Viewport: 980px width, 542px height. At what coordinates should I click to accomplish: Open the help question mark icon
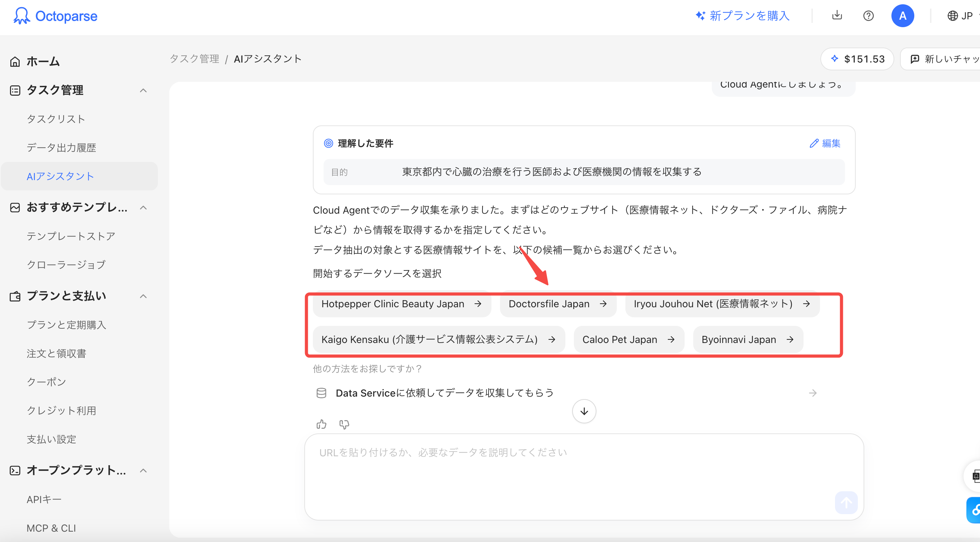(x=869, y=16)
